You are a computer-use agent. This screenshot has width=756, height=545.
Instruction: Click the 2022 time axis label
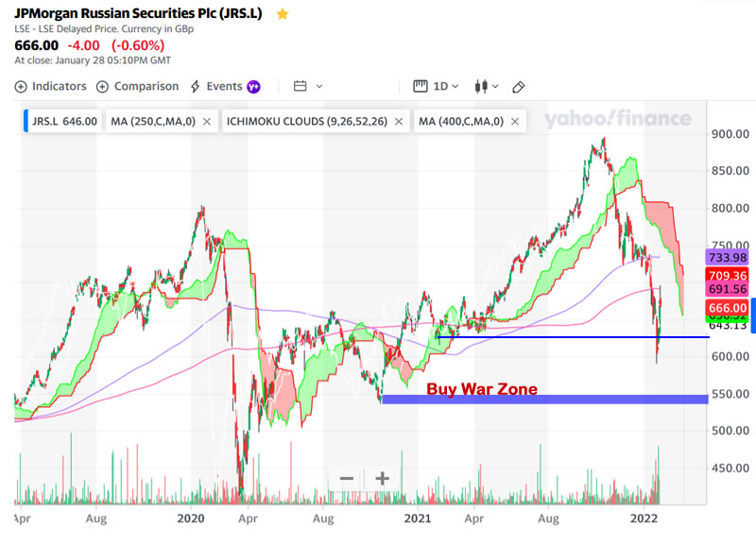point(644,519)
